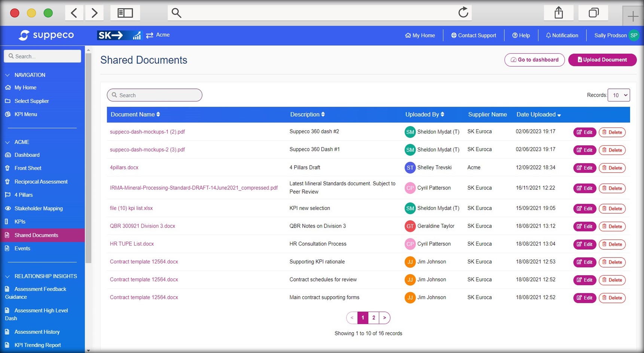
Task: Click the ST avatar for Shelley Trevski
Action: pos(410,168)
